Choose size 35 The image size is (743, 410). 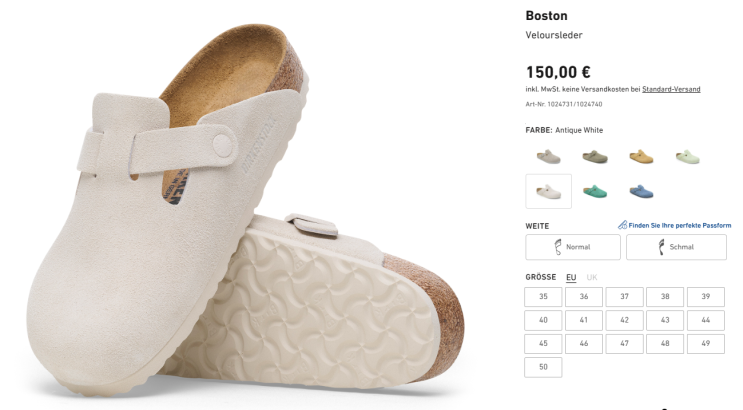point(543,297)
